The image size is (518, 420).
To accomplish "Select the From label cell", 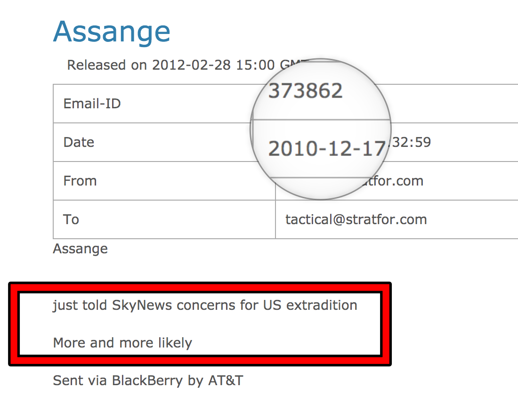I will click(x=80, y=181).
